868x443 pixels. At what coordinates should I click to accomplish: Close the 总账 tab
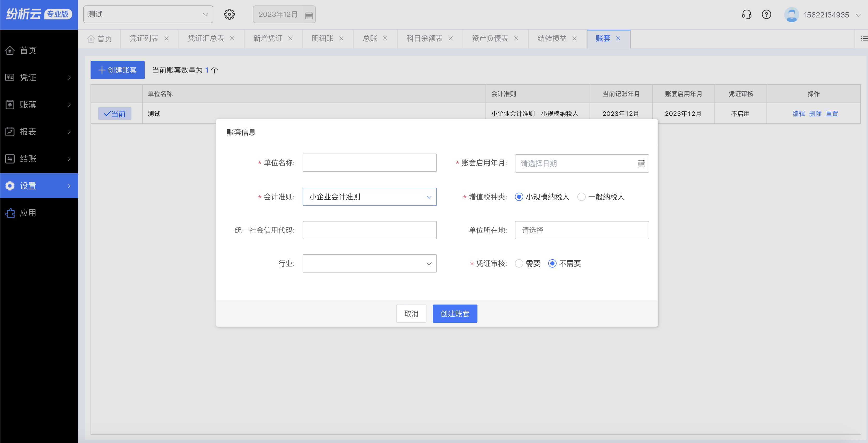385,39
